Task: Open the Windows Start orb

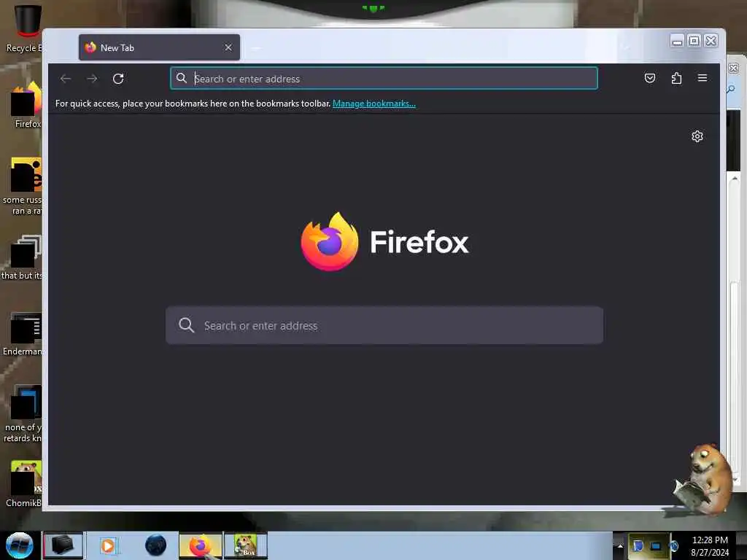Action: click(19, 545)
